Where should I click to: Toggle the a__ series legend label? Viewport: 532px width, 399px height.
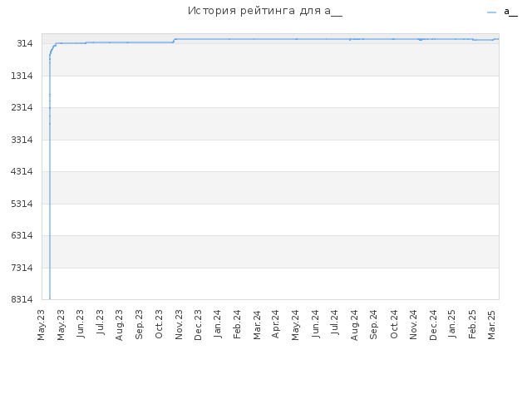click(x=510, y=12)
